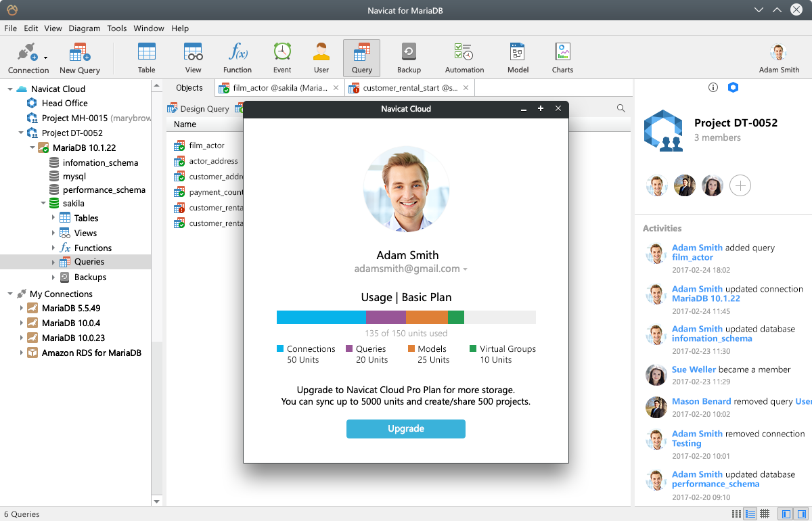The width and height of the screenshot is (812, 521).
Task: Click the Sue Weller link in Activities
Action: pyautogui.click(x=694, y=369)
